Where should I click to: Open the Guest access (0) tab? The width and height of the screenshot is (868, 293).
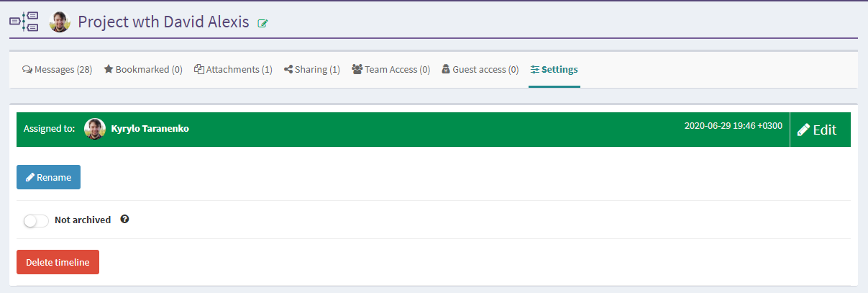[480, 70]
